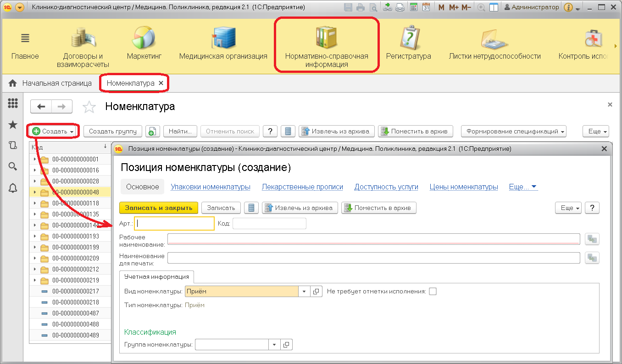The width and height of the screenshot is (622, 364).
Task: Expand folder 00-000000000016
Action: (x=35, y=170)
